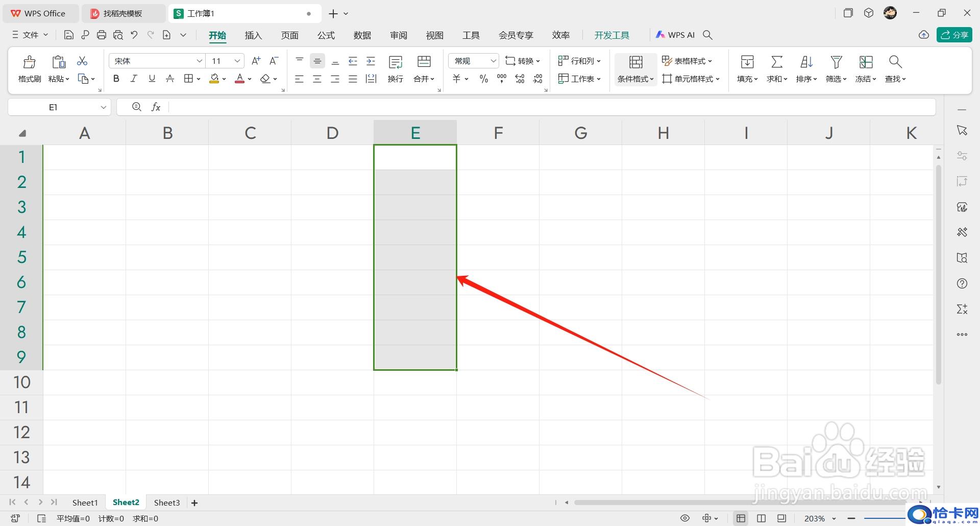Click column header H
The image size is (980, 526).
pos(663,133)
